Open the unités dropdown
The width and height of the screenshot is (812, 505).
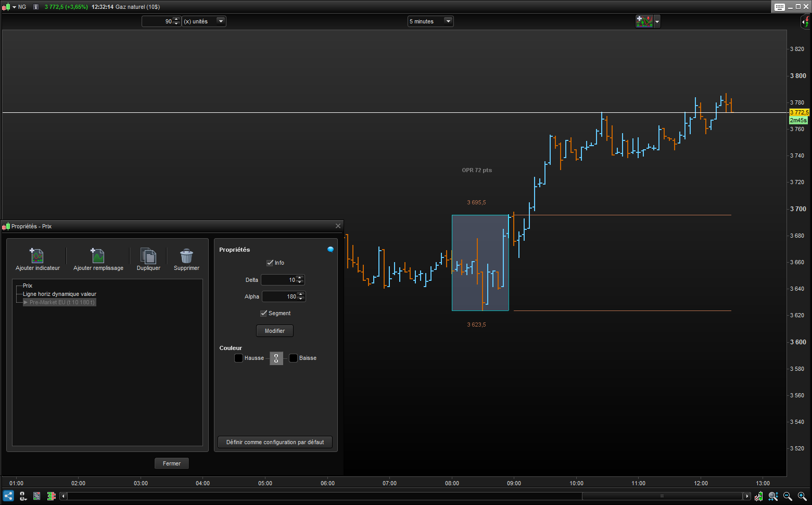(221, 21)
